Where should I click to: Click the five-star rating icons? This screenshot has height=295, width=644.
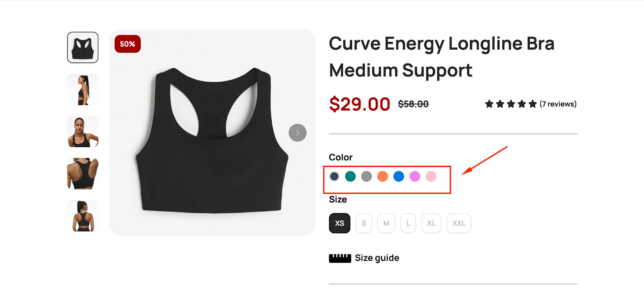[511, 104]
